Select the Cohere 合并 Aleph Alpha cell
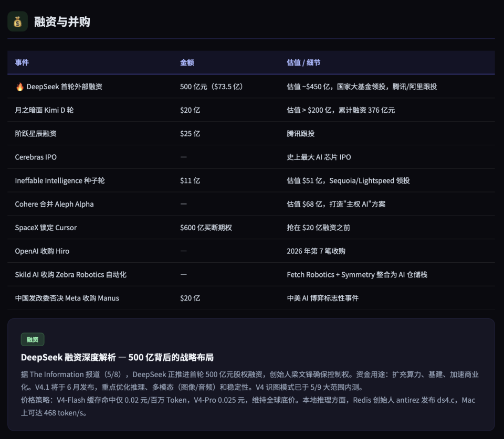The width and height of the screenshot is (504, 439). tap(54, 204)
